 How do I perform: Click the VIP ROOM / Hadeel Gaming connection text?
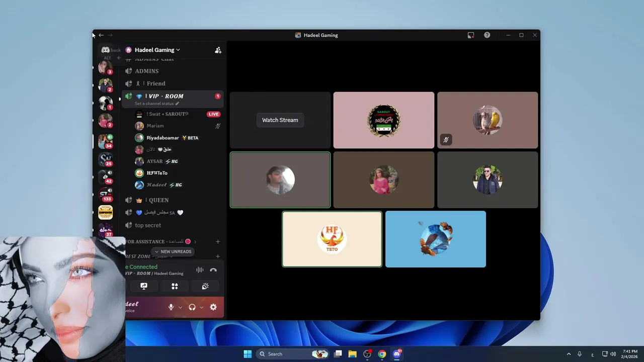click(x=154, y=274)
